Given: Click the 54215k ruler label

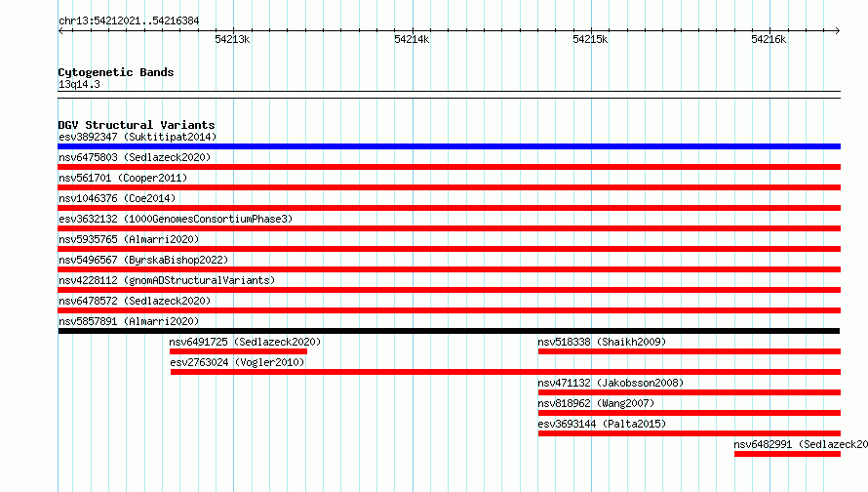Looking at the screenshot, I should (x=590, y=39).
